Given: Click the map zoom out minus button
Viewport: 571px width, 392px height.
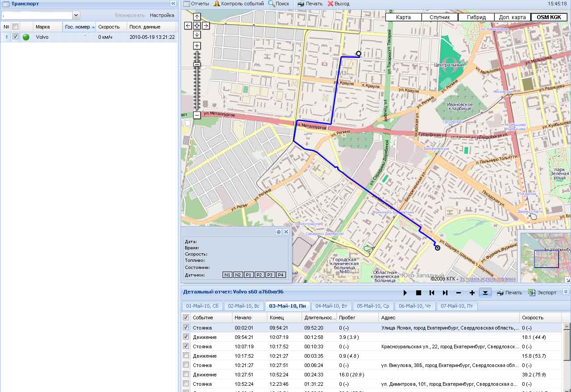Looking at the screenshot, I should pyautogui.click(x=197, y=116).
